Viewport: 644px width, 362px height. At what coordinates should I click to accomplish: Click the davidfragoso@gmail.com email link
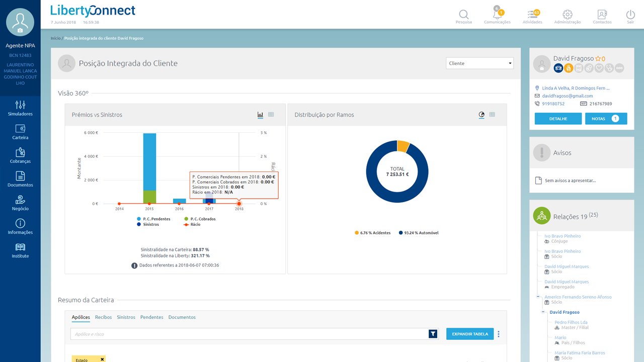567,96
